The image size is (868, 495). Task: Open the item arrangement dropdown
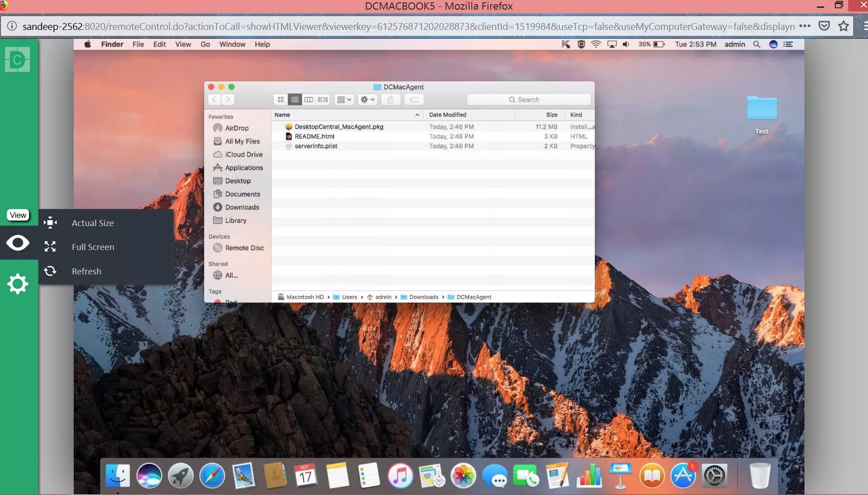(x=344, y=99)
